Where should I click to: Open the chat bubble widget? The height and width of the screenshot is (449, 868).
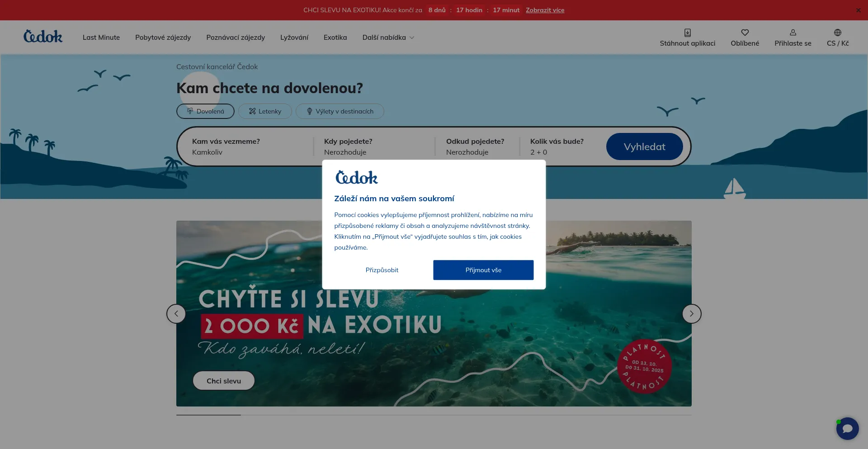point(847,428)
